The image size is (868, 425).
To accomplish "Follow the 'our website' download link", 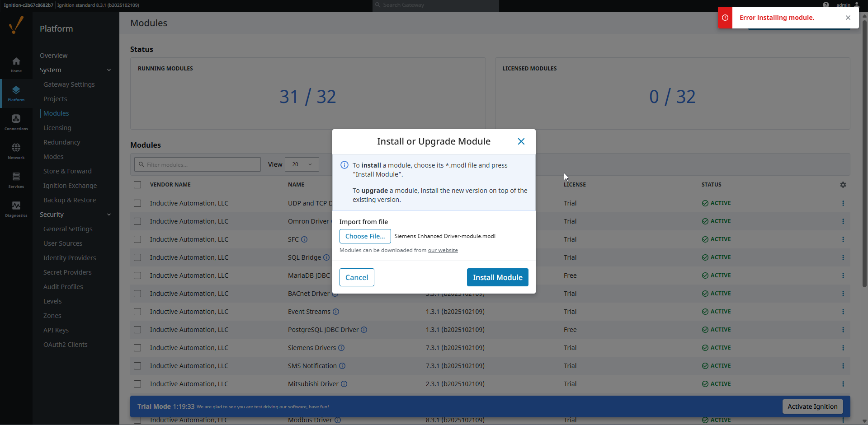I will coord(443,250).
